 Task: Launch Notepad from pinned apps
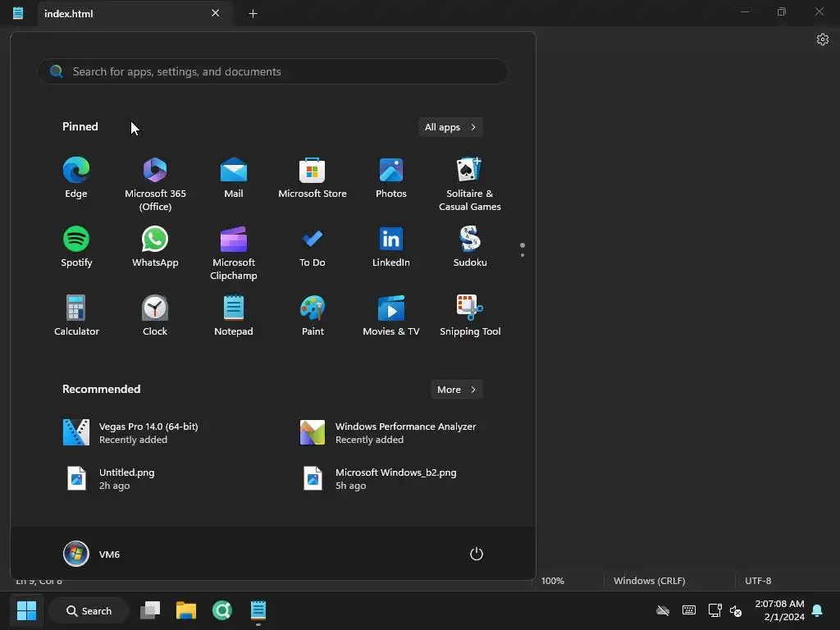point(234,316)
